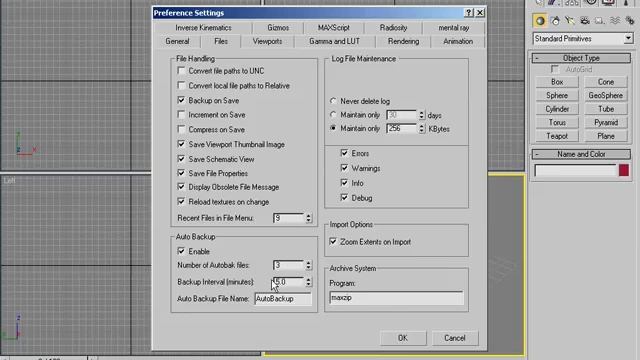Uncheck Save Schematic View
The height and width of the screenshot is (360, 640).
click(x=181, y=159)
